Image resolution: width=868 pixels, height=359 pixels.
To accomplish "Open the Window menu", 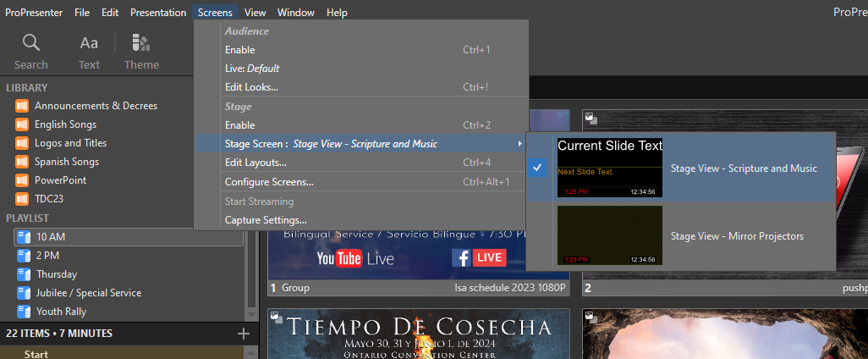I will click(x=295, y=12).
